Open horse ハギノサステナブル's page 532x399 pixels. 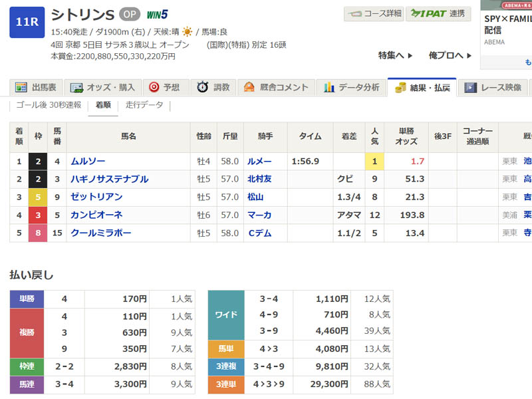coord(109,180)
